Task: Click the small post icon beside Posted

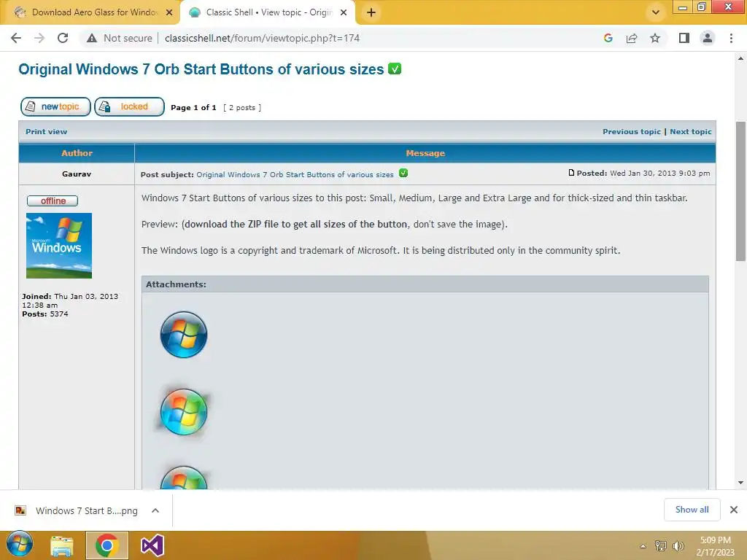Action: 571,173
